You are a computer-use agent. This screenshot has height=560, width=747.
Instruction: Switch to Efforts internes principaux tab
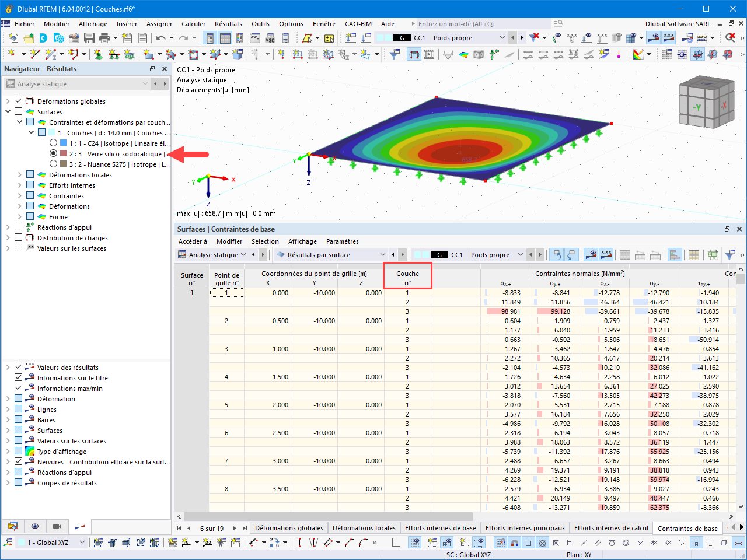(525, 528)
